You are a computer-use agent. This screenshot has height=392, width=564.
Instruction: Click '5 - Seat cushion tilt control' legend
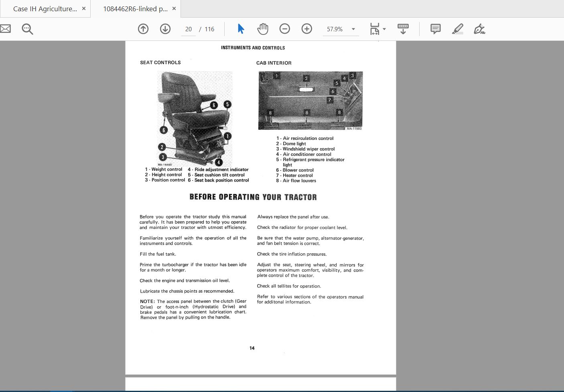click(216, 175)
